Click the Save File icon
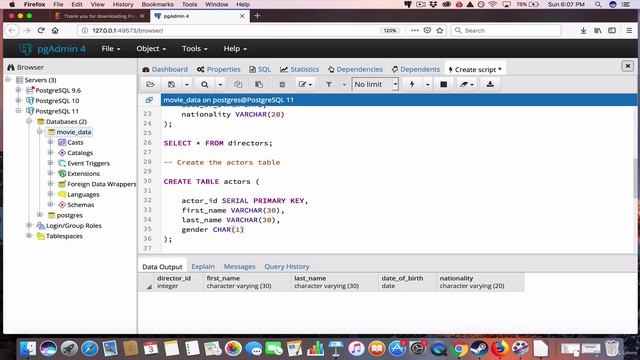 pyautogui.click(x=171, y=84)
